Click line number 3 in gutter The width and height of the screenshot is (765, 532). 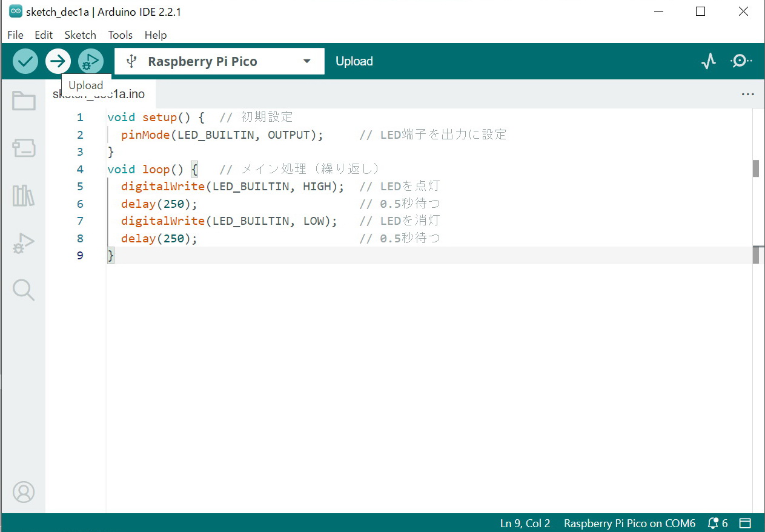pyautogui.click(x=80, y=152)
